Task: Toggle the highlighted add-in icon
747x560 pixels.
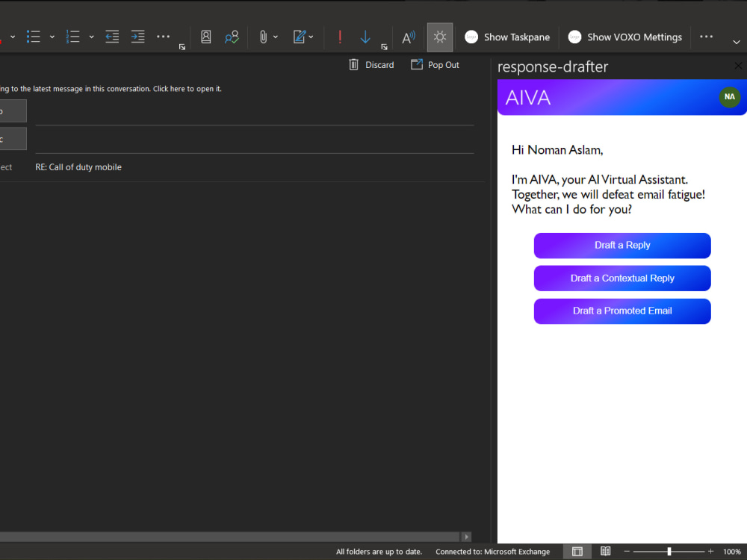Action: 439,37
